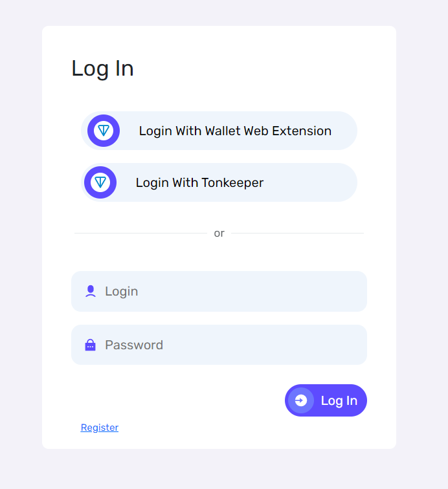Viewport: 448px width, 489px height.
Task: Click the arrow circle icon on Log In button
Action: (301, 400)
